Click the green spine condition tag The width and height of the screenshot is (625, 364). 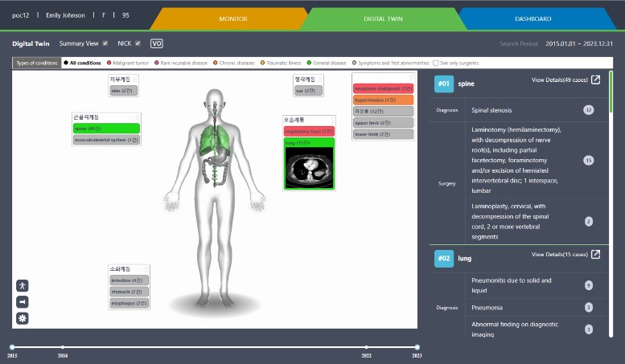click(105, 129)
